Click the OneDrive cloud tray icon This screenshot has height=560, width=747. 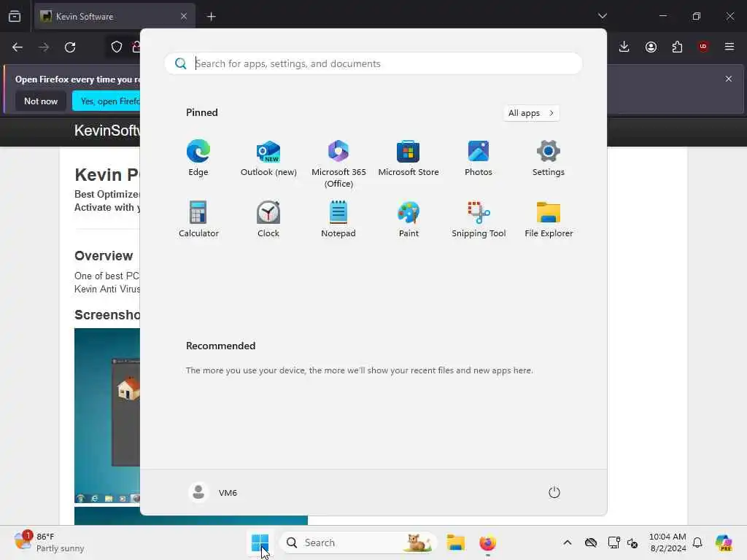pyautogui.click(x=591, y=542)
